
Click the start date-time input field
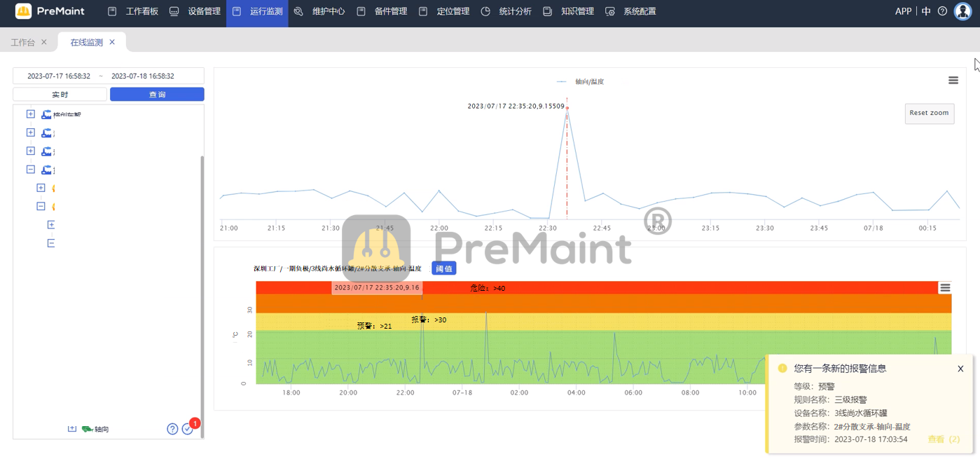coord(59,76)
